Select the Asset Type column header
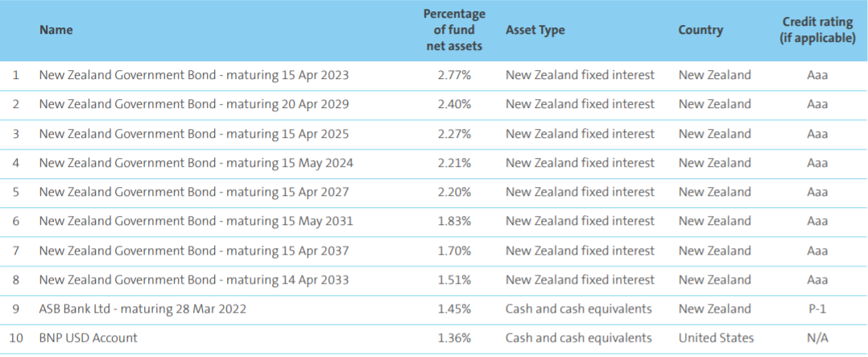868x357 pixels. [535, 30]
